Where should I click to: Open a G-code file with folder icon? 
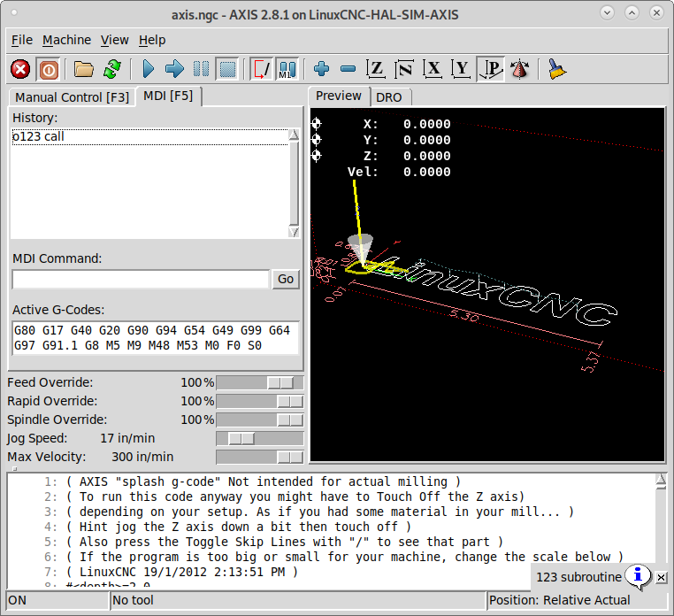tap(83, 69)
